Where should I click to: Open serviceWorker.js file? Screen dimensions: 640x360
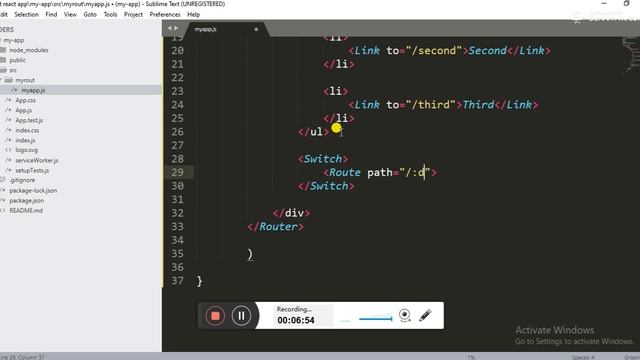pyautogui.click(x=37, y=160)
